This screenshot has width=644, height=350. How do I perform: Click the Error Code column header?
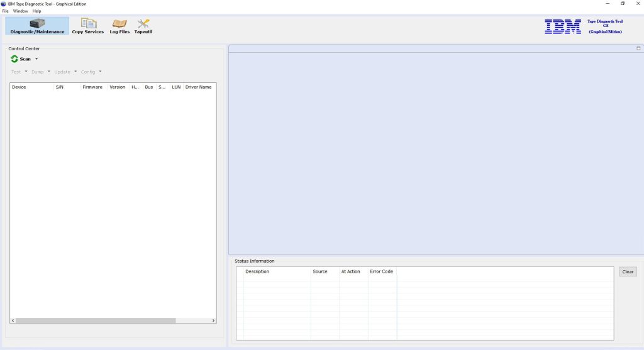[x=382, y=271]
